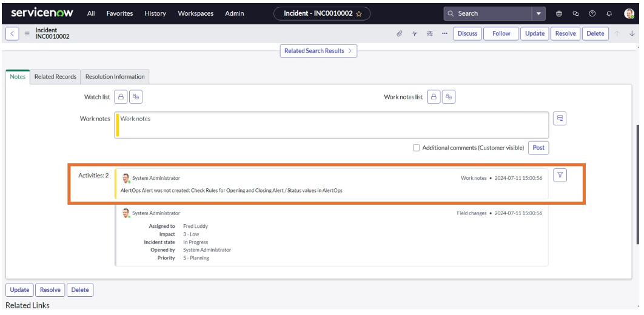Click the bottom Delete button
This screenshot has width=644, height=315.
click(80, 290)
